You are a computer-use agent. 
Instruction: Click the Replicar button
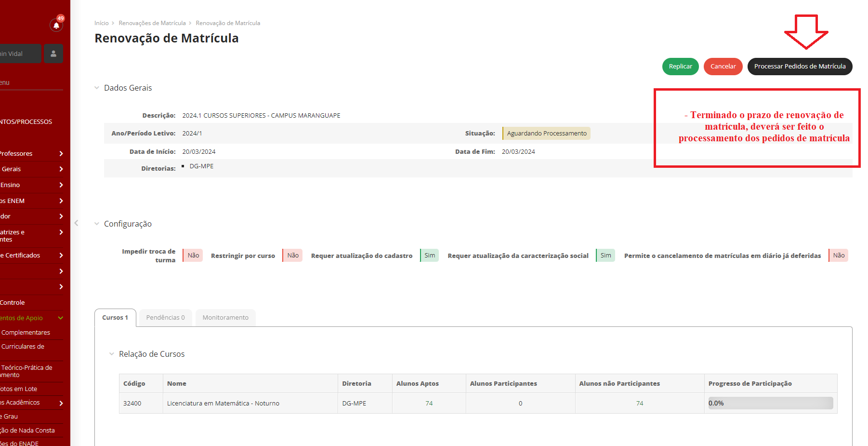click(680, 67)
